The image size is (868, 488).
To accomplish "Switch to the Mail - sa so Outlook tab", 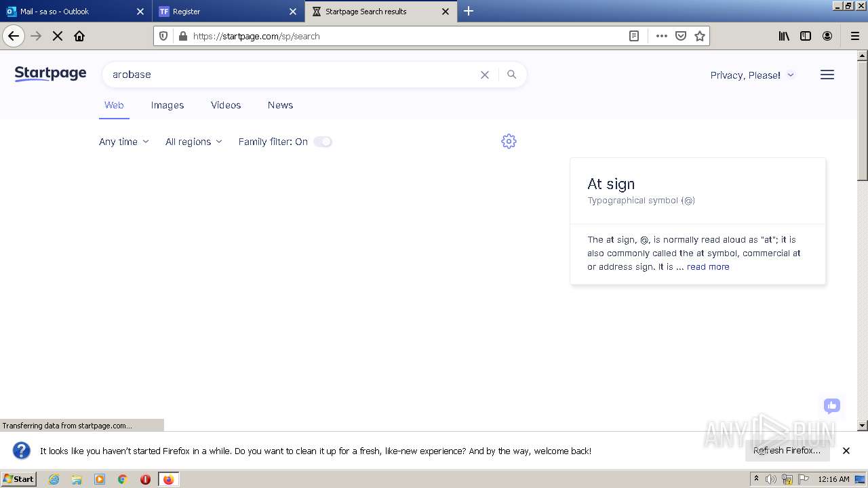I will coord(76,12).
